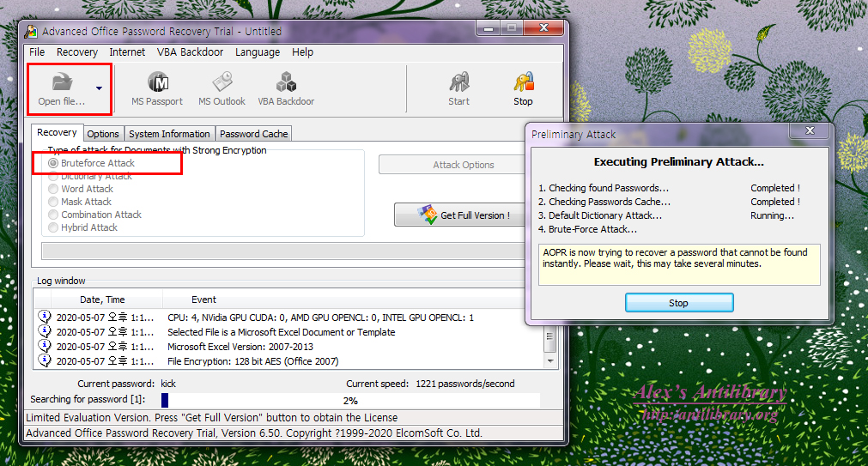
Task: Open the Language menu
Action: pos(258,52)
